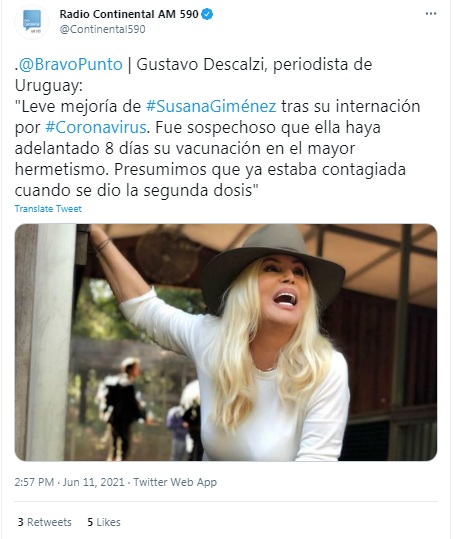
Task: Open the Twitter Web App source link
Action: coord(175,482)
